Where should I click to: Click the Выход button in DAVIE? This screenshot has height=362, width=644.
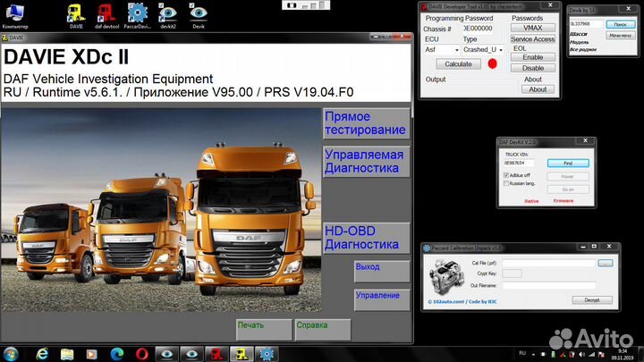(x=382, y=271)
